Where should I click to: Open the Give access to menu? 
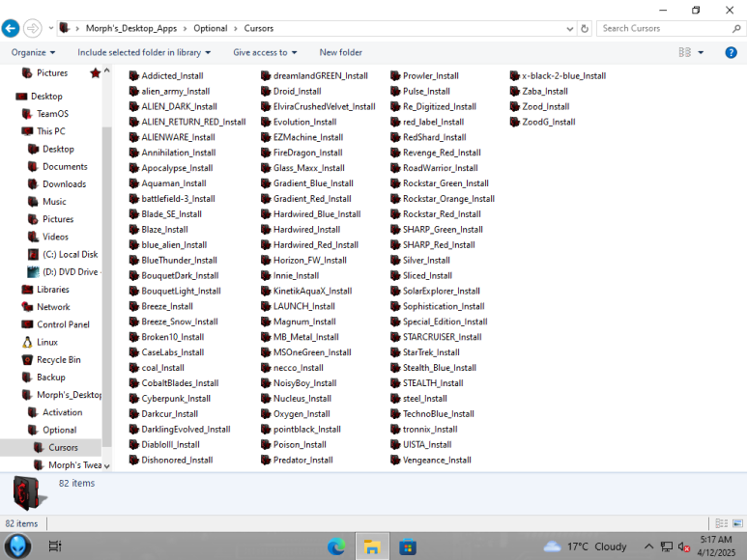coord(265,52)
